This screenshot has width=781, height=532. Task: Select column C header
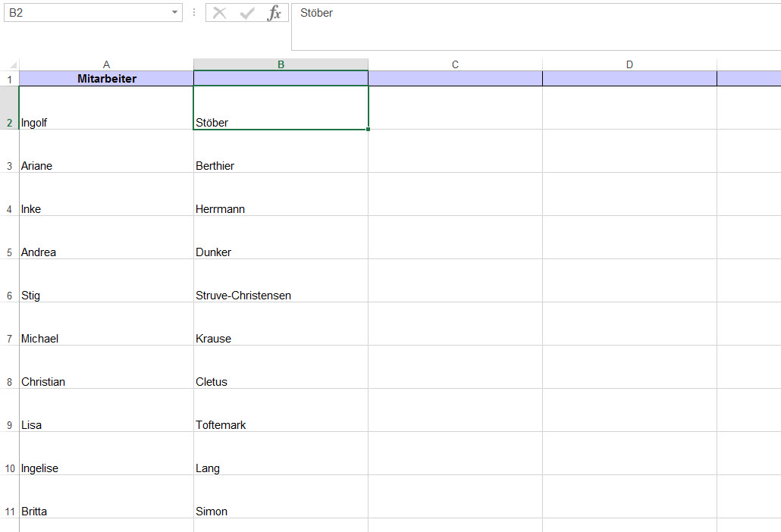point(455,64)
